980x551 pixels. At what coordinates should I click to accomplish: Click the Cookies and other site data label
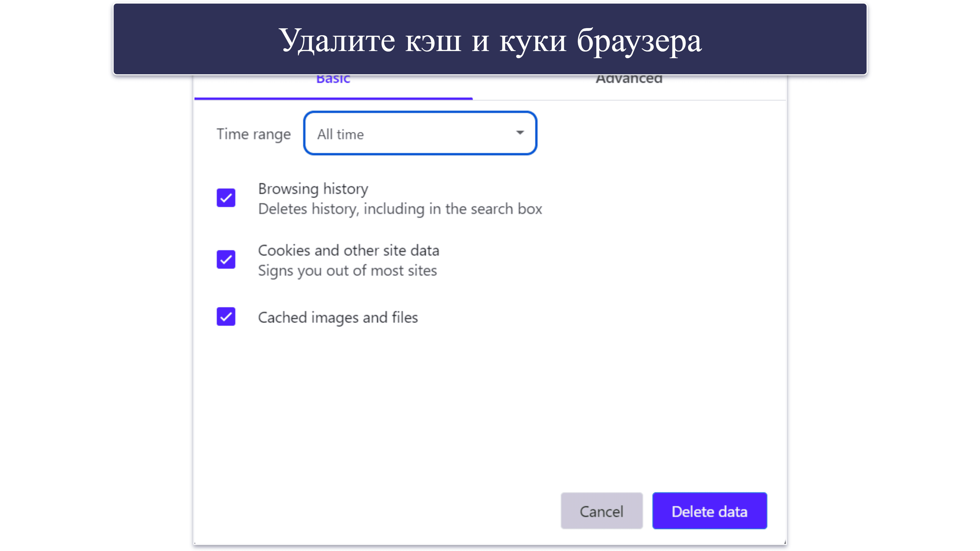348,251
